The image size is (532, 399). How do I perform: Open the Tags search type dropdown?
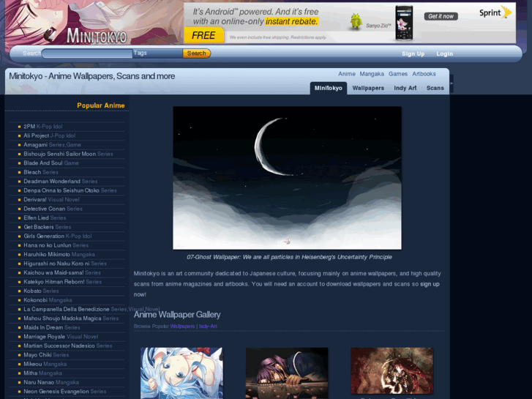click(158, 53)
